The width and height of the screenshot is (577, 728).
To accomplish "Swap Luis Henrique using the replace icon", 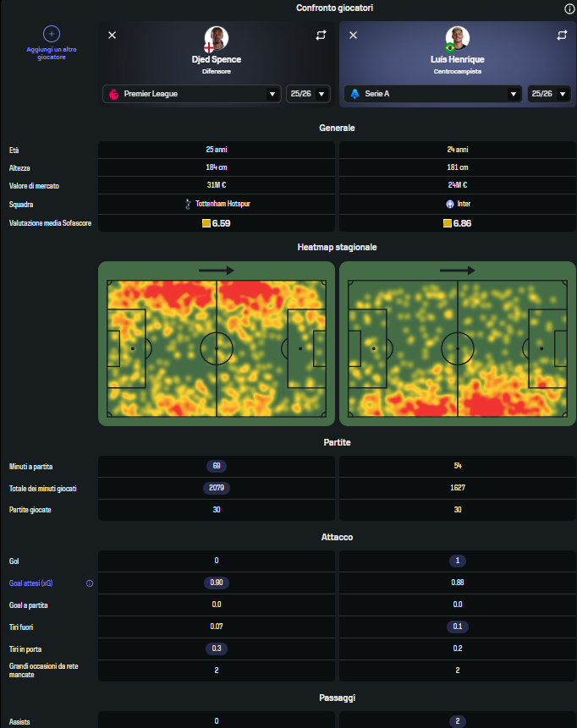I will pyautogui.click(x=562, y=36).
